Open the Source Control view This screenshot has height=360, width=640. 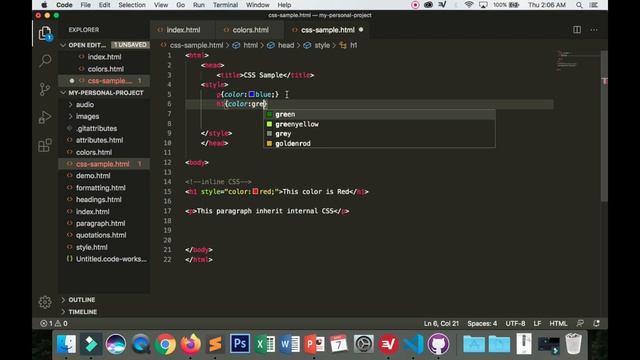(x=45, y=89)
